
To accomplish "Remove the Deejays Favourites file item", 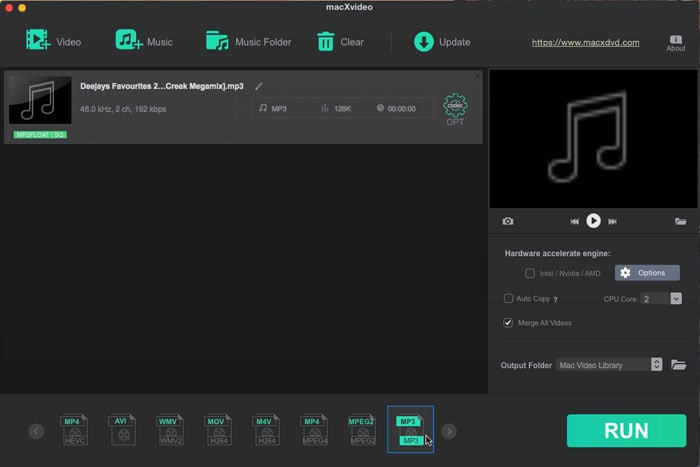I will pos(477,76).
